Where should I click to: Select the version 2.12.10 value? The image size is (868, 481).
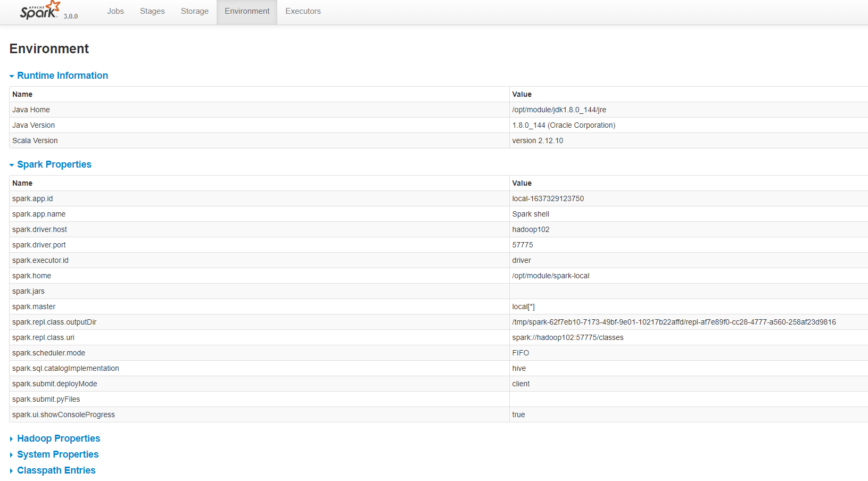pos(538,140)
